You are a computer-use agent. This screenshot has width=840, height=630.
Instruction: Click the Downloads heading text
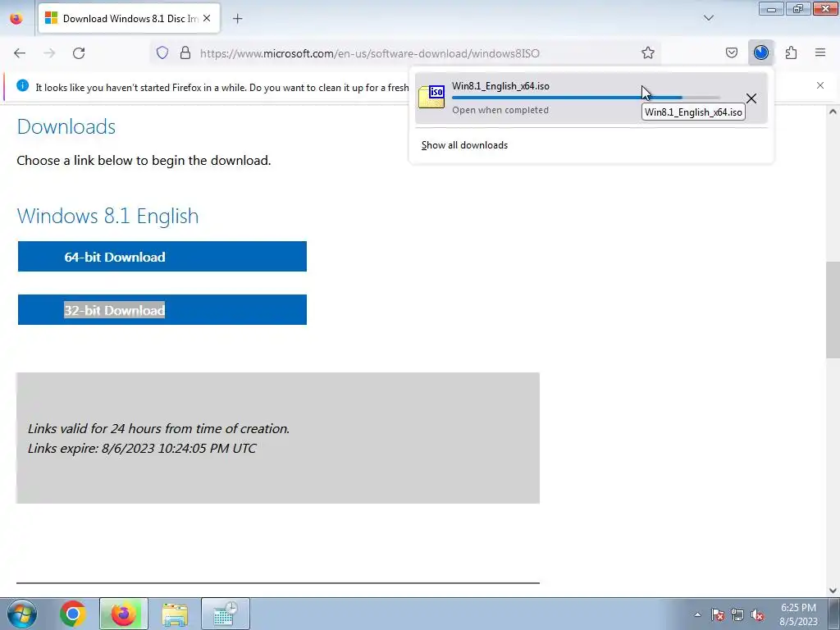coord(66,127)
